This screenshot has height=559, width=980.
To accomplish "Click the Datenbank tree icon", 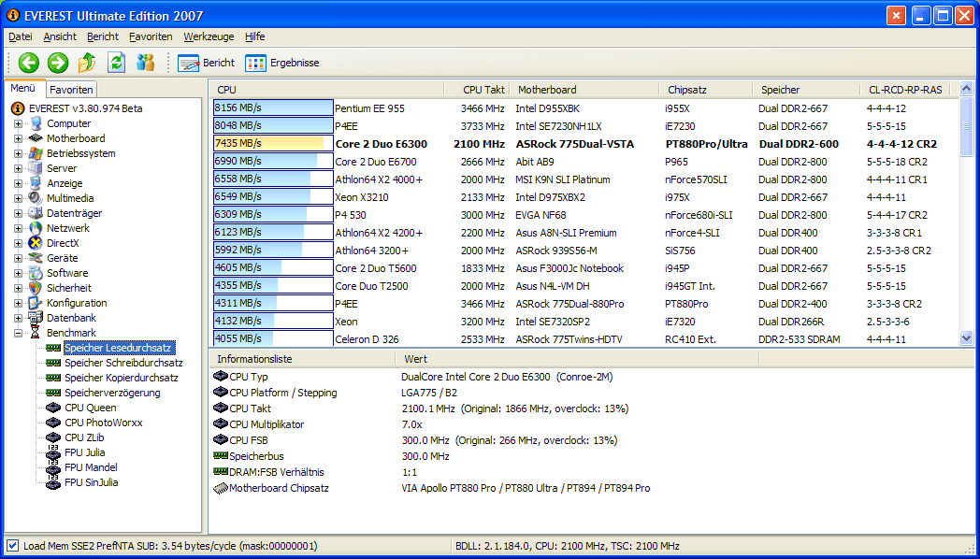I will 36,319.
